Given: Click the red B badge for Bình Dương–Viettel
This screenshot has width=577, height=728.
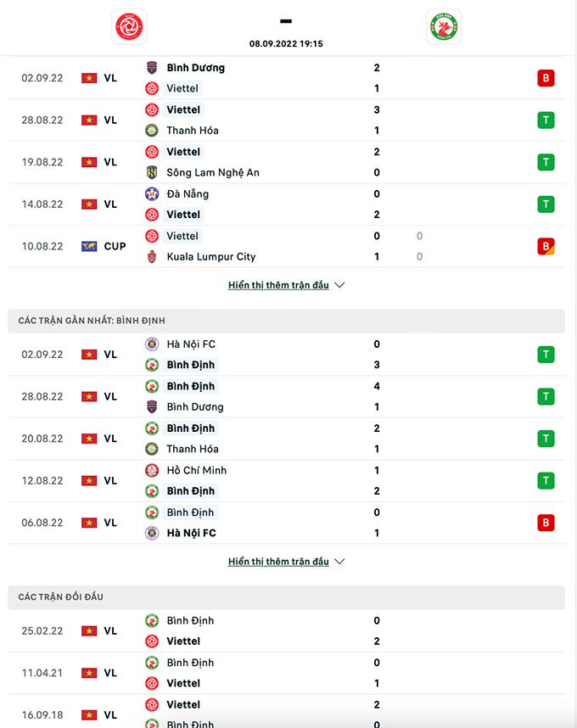Looking at the screenshot, I should pos(546,78).
